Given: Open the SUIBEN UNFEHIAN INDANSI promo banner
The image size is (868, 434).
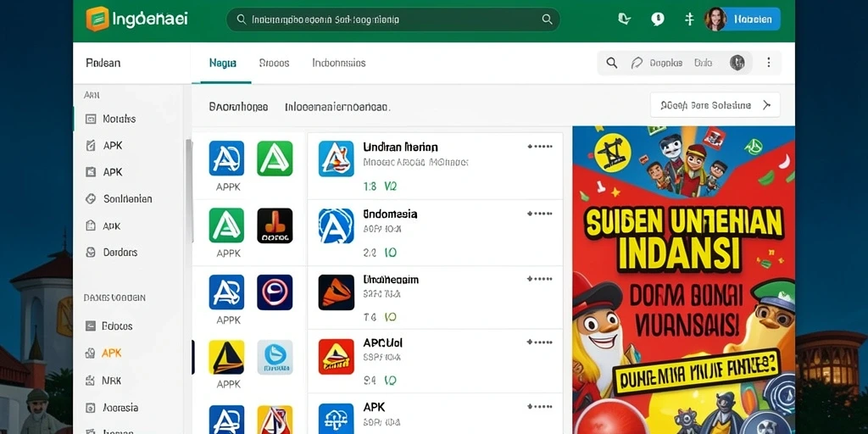Looking at the screenshot, I should [684, 280].
